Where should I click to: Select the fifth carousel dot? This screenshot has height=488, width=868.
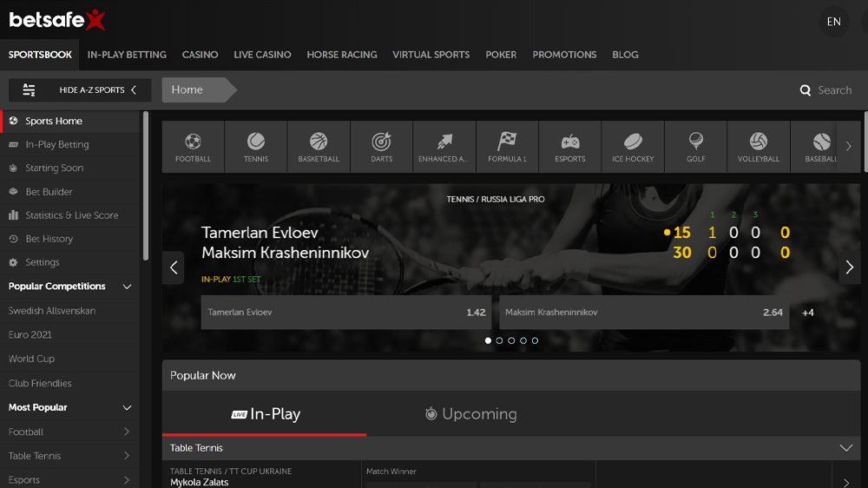pos(535,340)
